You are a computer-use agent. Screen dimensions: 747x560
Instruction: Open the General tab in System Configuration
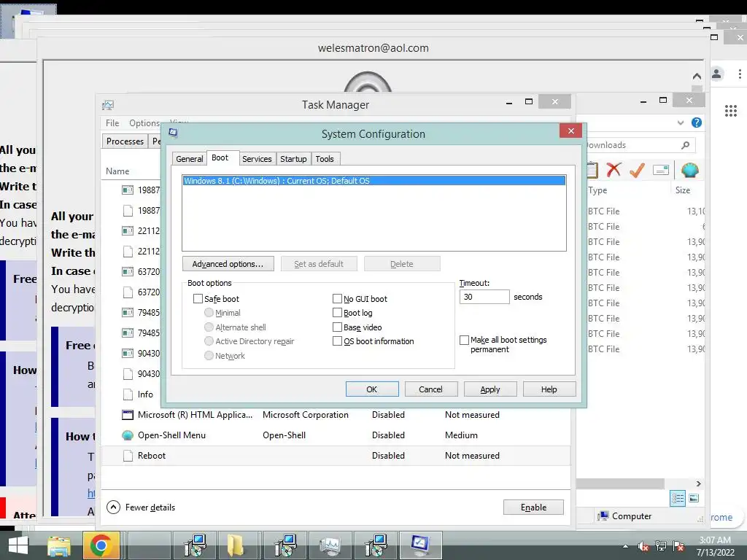coord(189,158)
